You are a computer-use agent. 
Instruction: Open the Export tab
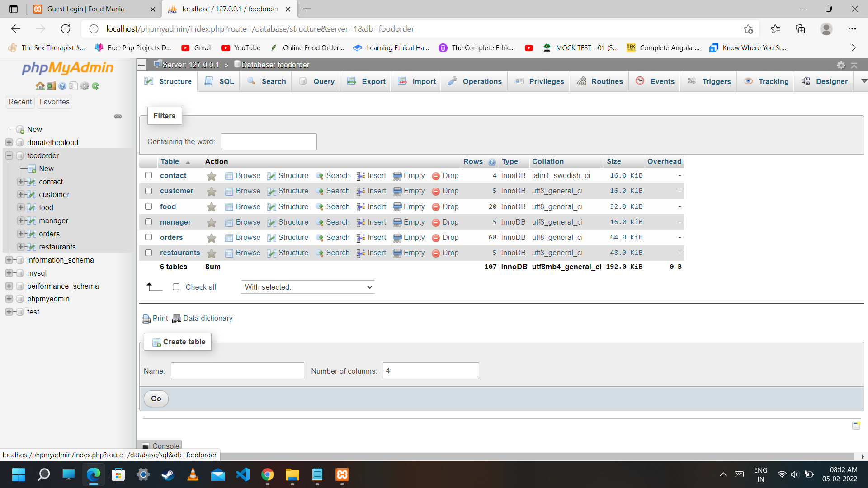click(x=367, y=81)
